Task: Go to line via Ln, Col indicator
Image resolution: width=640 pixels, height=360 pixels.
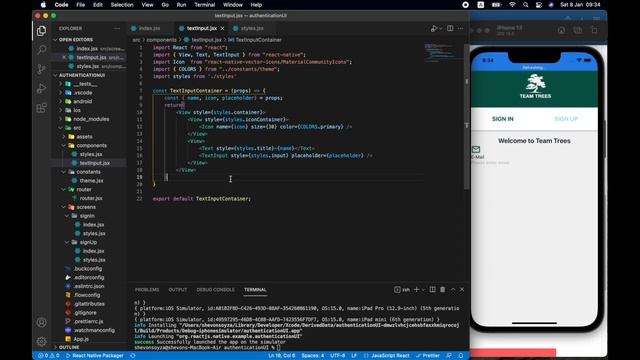Action: pyautogui.click(x=282, y=356)
